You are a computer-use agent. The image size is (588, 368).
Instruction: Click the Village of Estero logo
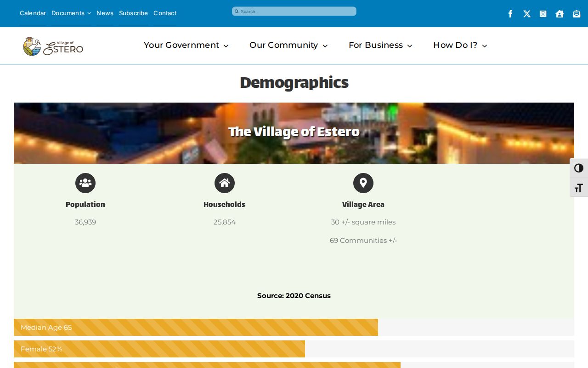click(53, 46)
